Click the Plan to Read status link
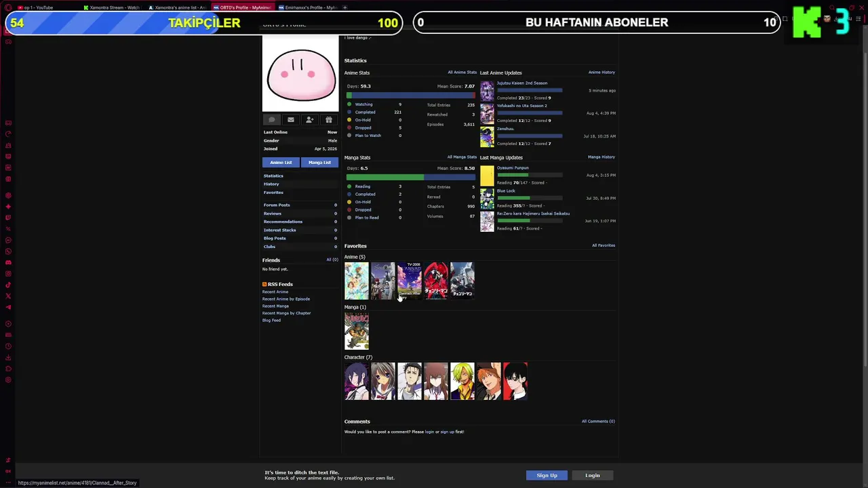 pyautogui.click(x=367, y=218)
